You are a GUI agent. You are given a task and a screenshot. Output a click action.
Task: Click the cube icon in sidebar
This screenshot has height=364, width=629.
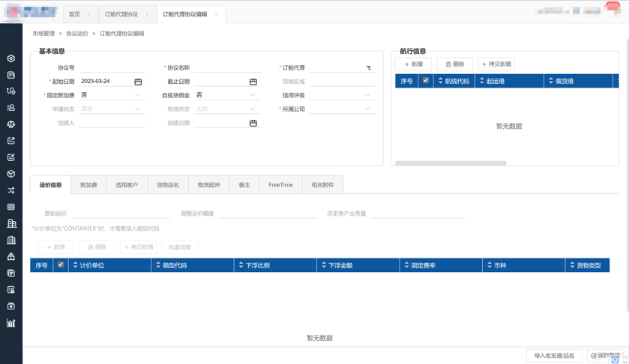point(11,174)
